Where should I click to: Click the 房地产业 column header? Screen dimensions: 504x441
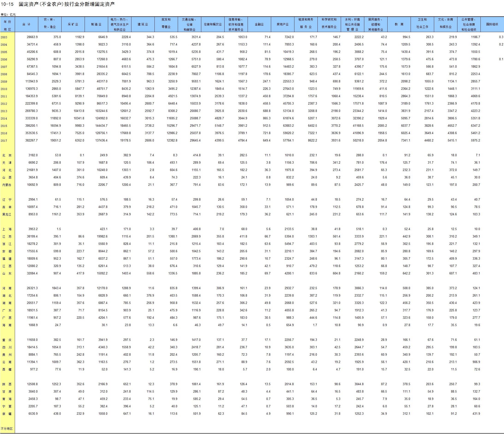282,24
